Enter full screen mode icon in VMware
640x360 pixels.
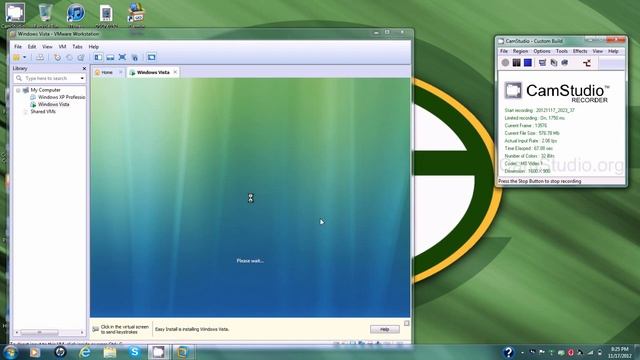pyautogui.click(x=122, y=58)
